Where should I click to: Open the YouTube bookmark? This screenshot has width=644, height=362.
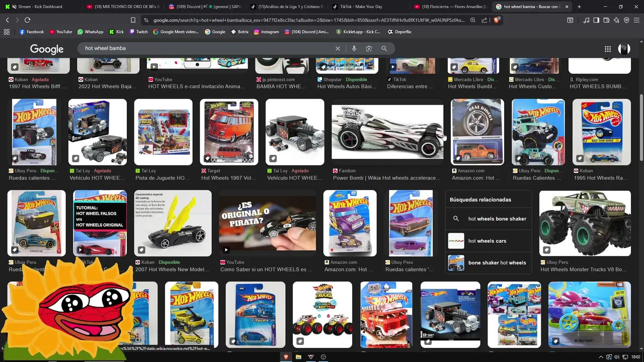coord(61,32)
